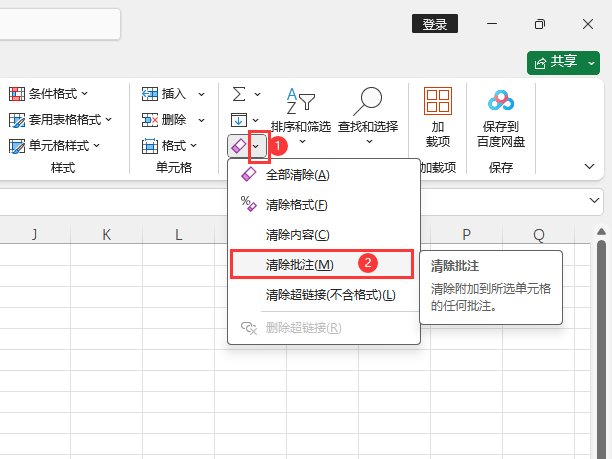Select 清除批注(M) clear comments
Viewport: 612px width, 459px height.
322,265
